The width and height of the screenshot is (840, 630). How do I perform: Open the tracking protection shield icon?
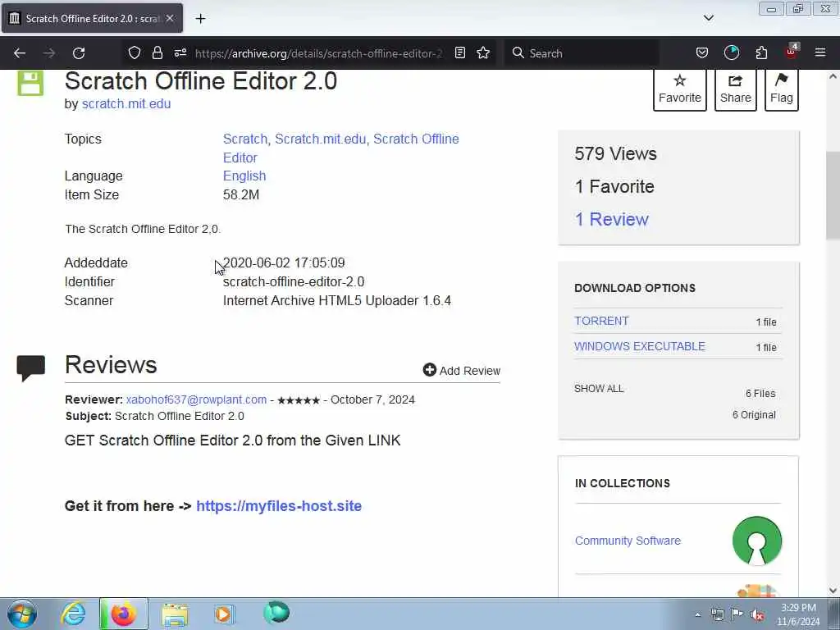click(x=134, y=52)
